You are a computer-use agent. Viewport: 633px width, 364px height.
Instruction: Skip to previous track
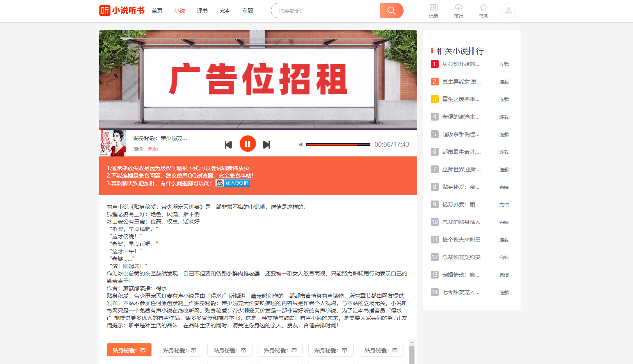pyautogui.click(x=228, y=145)
